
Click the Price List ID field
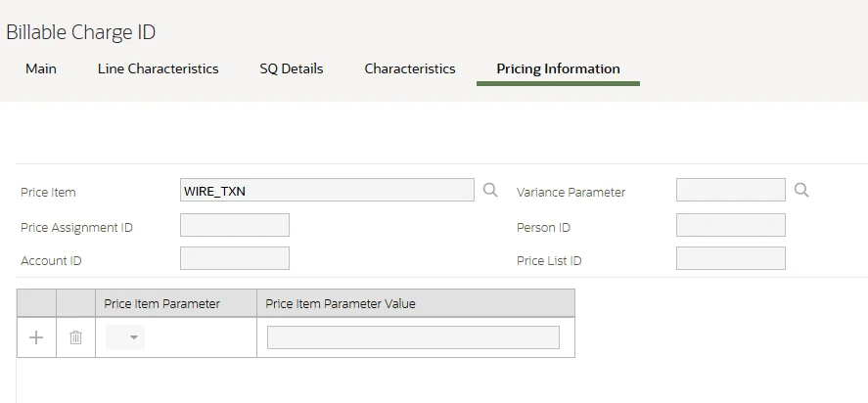coord(730,259)
